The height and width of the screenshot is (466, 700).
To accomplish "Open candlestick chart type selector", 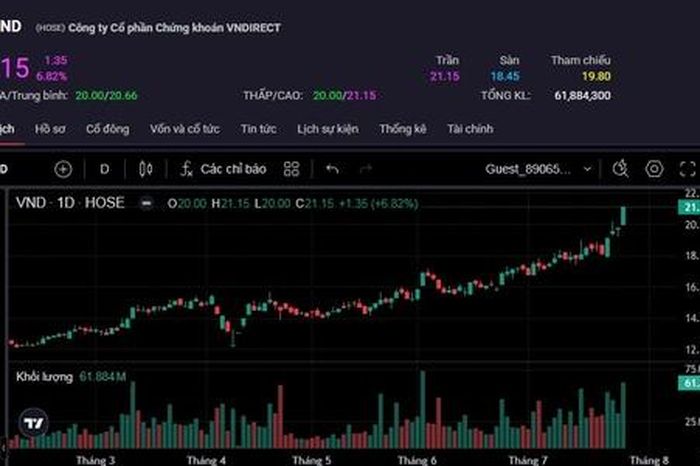I will pyautogui.click(x=146, y=169).
